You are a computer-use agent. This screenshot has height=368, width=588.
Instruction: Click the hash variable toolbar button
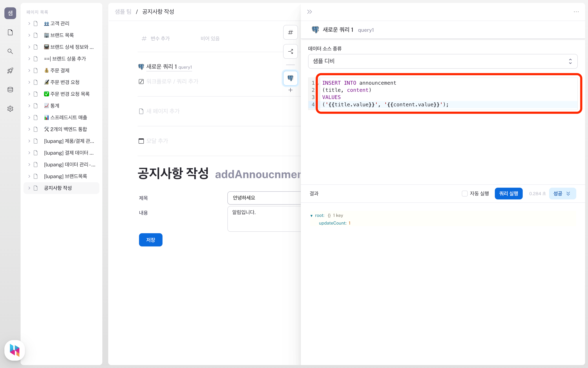click(x=290, y=32)
